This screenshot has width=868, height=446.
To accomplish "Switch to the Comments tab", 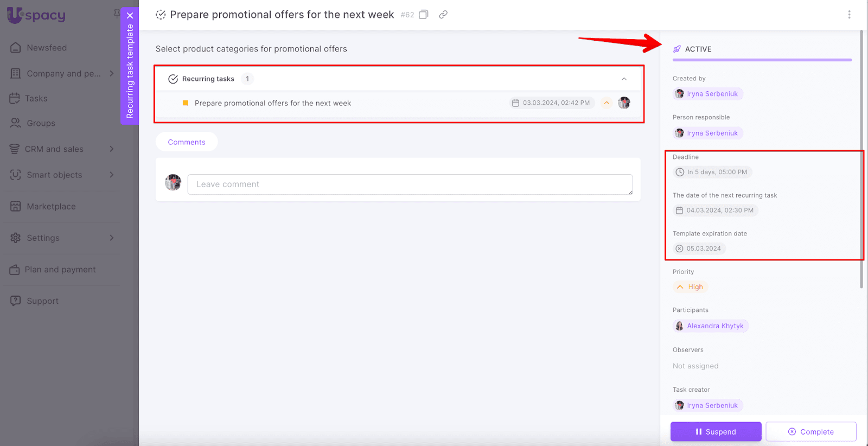I will click(x=187, y=142).
